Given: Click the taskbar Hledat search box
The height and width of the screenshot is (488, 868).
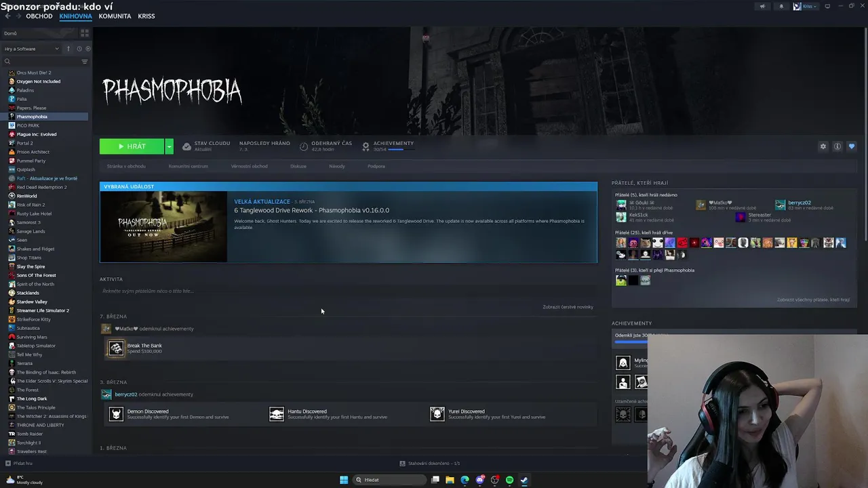Looking at the screenshot, I should click(x=391, y=480).
